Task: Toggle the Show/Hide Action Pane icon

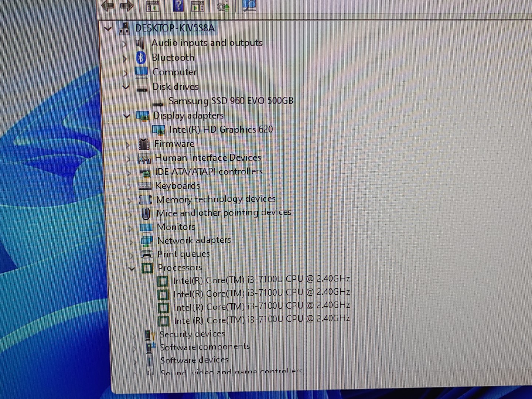Action: click(x=198, y=6)
